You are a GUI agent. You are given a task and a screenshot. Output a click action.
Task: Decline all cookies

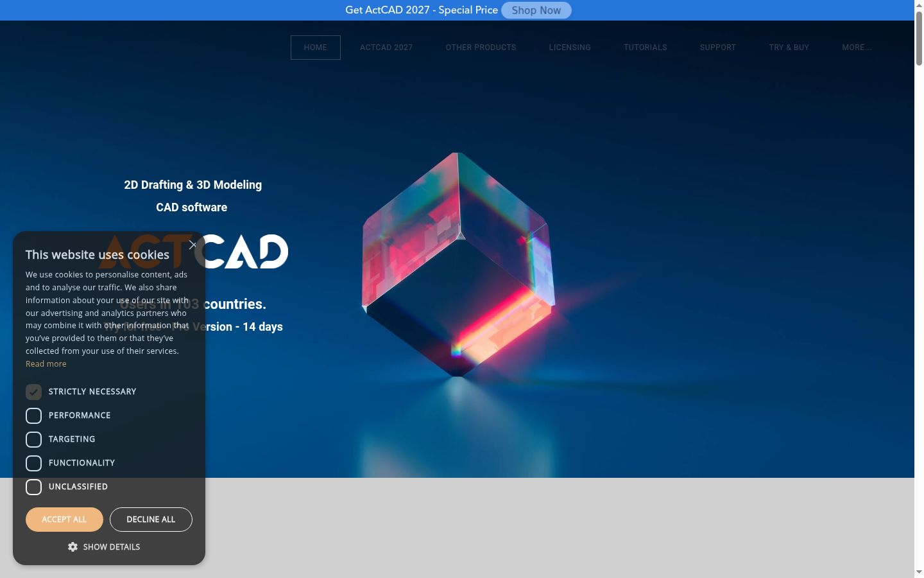tap(151, 520)
